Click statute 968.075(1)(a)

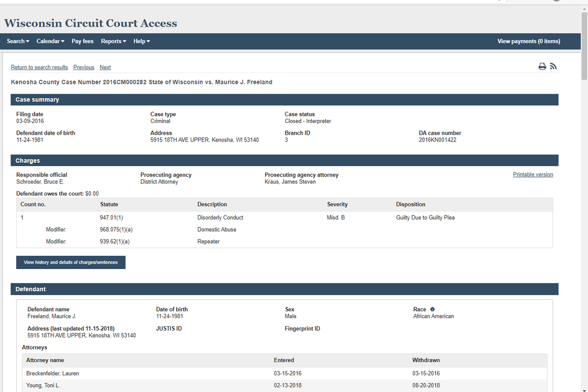click(117, 229)
